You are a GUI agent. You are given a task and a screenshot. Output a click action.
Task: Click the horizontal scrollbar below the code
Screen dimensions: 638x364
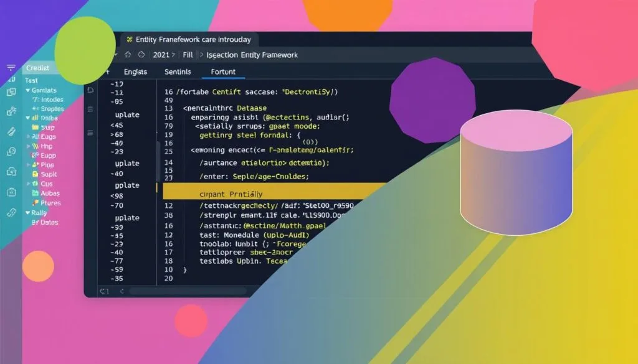(187, 291)
